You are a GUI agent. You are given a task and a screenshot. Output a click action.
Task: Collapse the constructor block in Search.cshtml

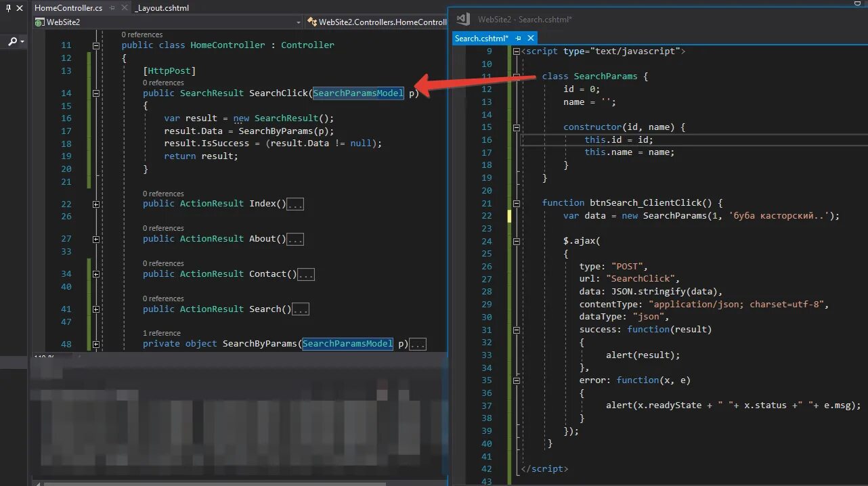coord(517,127)
